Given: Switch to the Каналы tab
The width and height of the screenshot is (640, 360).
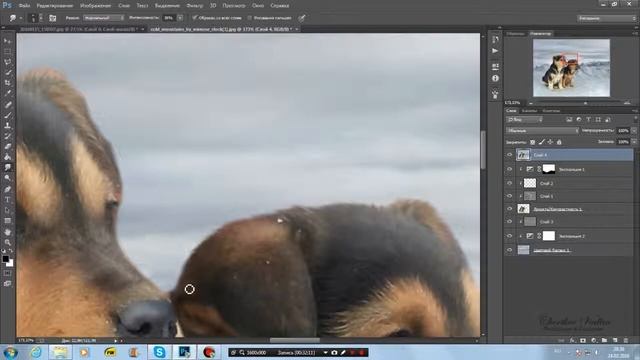Looking at the screenshot, I should pos(529,111).
